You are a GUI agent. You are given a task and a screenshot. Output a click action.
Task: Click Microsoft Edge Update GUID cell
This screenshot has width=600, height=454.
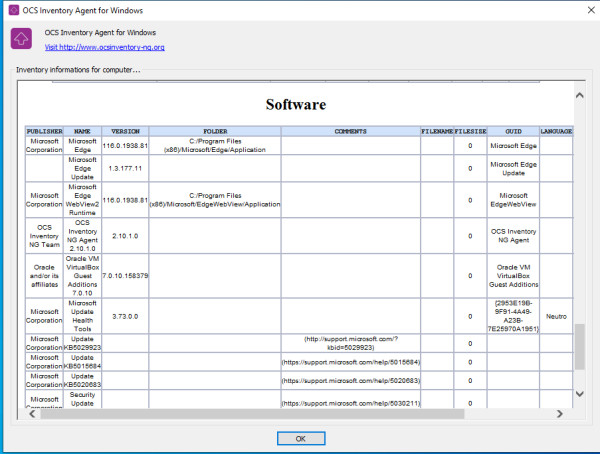pyautogui.click(x=513, y=168)
